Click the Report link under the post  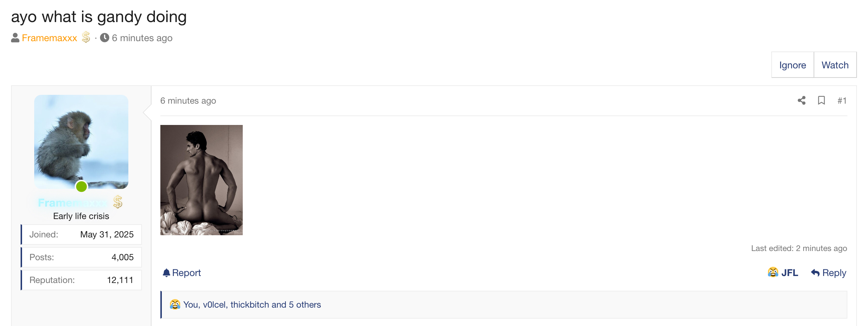pos(186,273)
